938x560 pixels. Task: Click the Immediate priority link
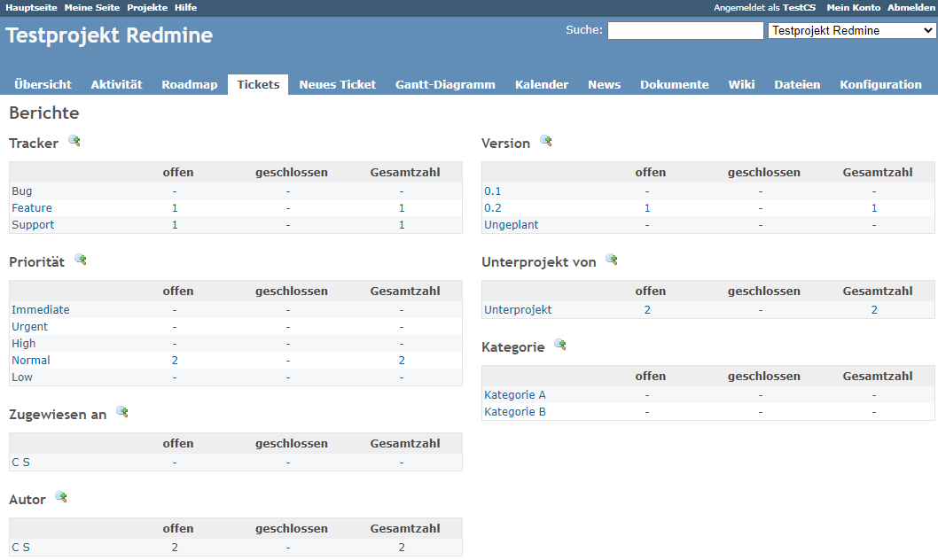pos(41,309)
